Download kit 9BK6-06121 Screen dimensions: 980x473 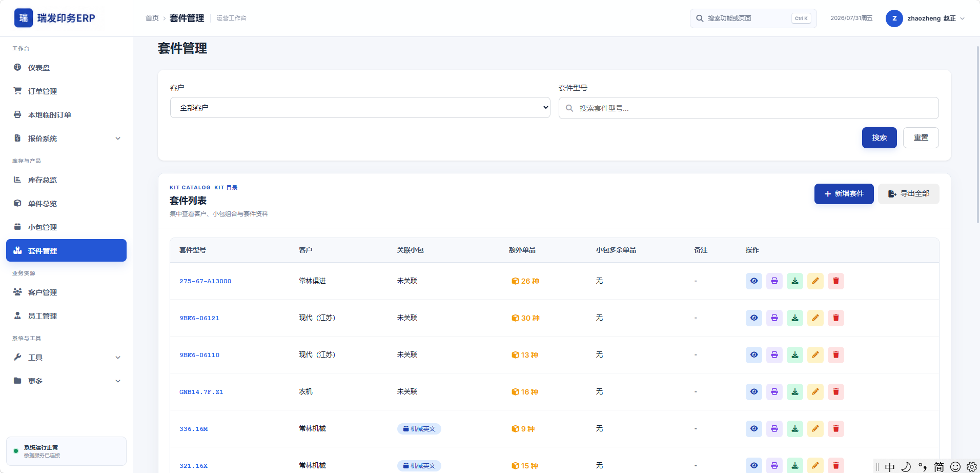pyautogui.click(x=795, y=318)
